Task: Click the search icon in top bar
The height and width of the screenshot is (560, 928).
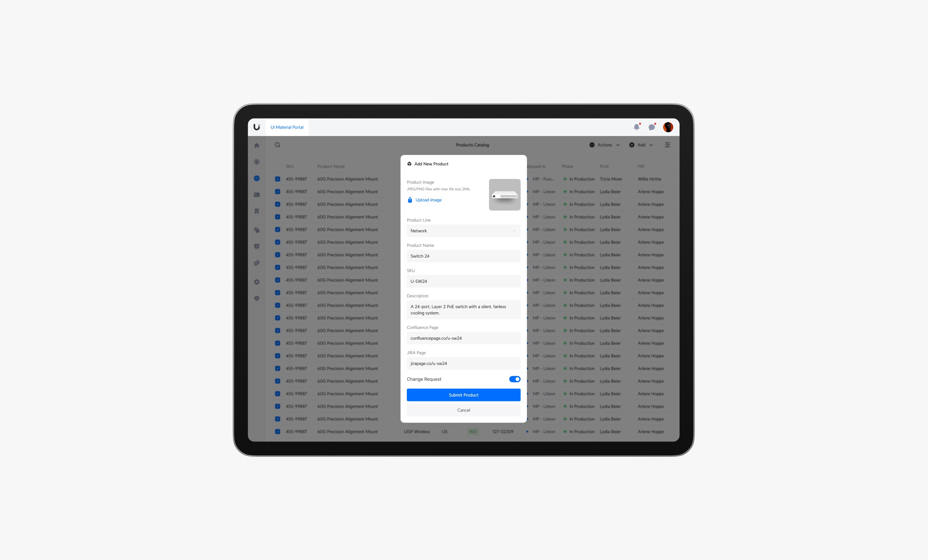Action: (x=277, y=144)
